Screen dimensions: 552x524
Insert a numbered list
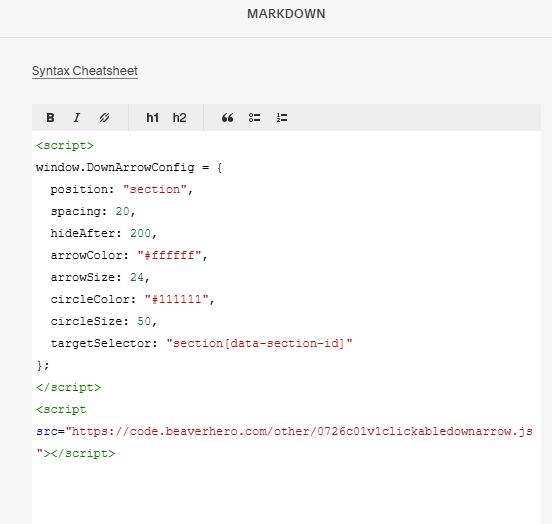click(282, 118)
